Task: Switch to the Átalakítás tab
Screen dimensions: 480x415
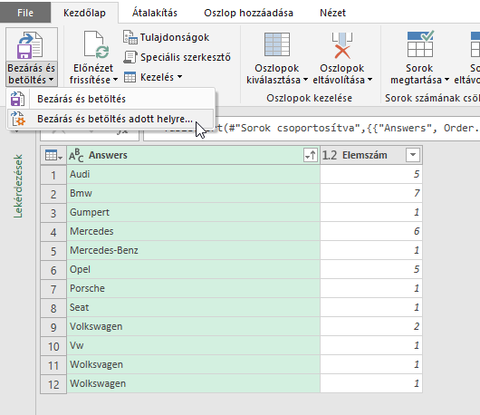Action: pyautogui.click(x=155, y=13)
